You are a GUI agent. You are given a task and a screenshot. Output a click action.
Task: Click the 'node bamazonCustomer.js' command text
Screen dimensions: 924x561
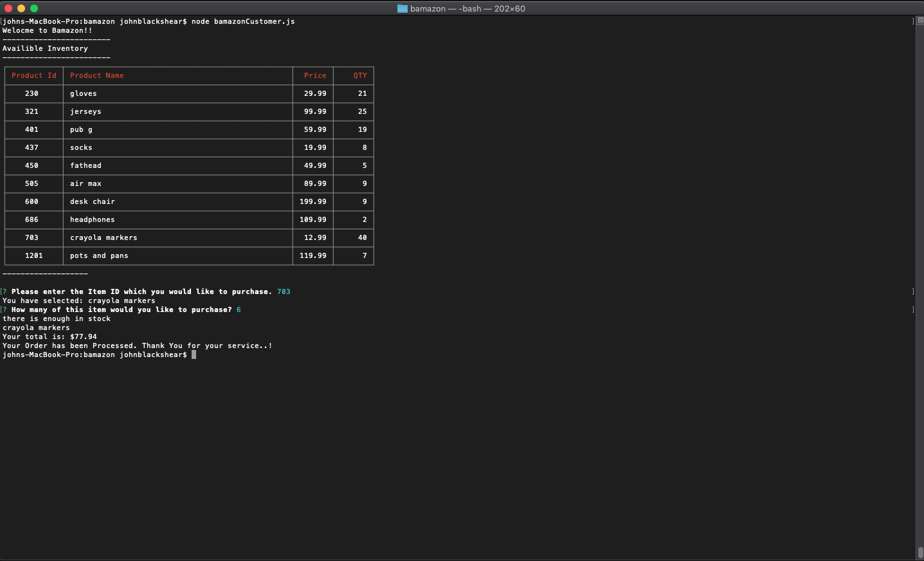pyautogui.click(x=243, y=21)
